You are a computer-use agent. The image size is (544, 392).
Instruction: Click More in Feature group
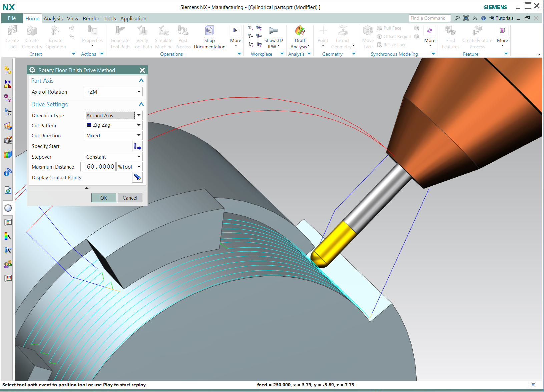(x=502, y=35)
